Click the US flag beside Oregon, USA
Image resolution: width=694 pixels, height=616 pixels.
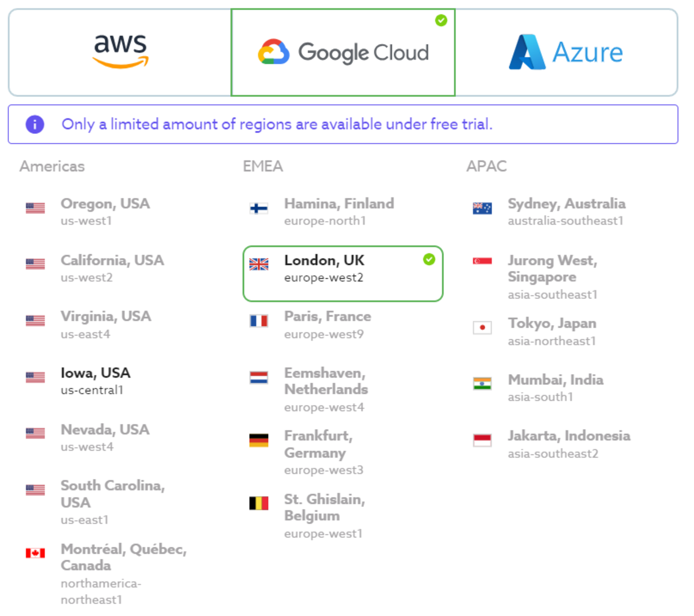pos(35,208)
